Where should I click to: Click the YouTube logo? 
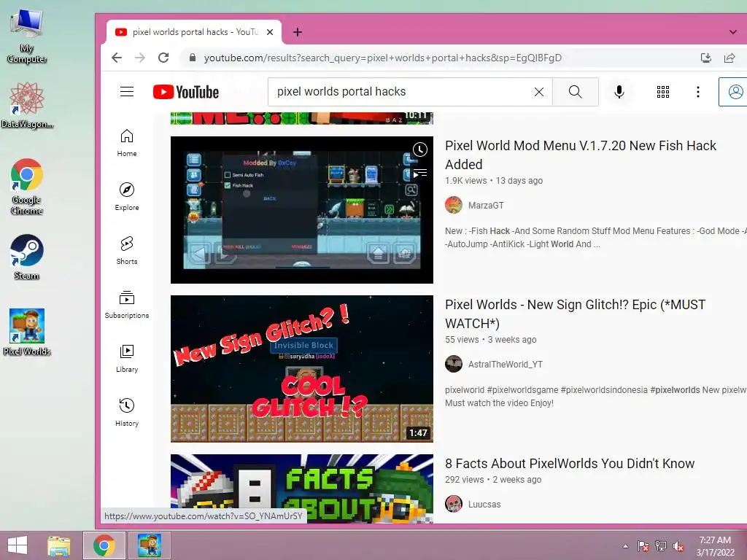186,92
